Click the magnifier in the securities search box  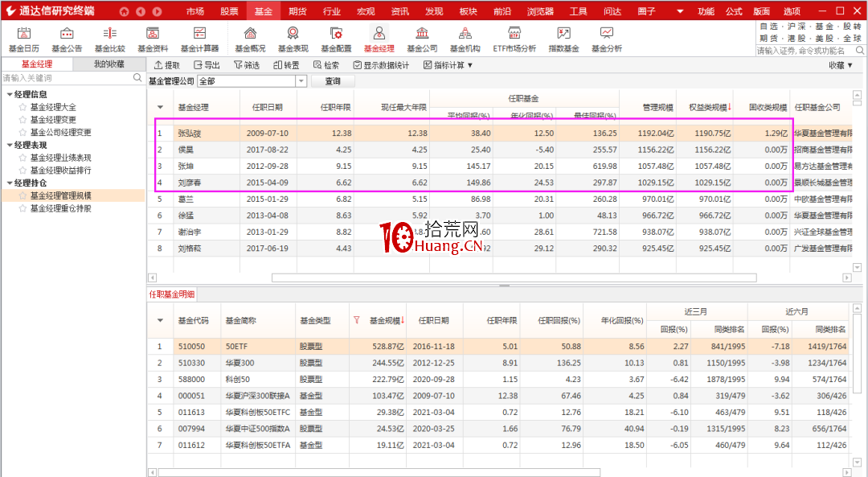coord(860,51)
